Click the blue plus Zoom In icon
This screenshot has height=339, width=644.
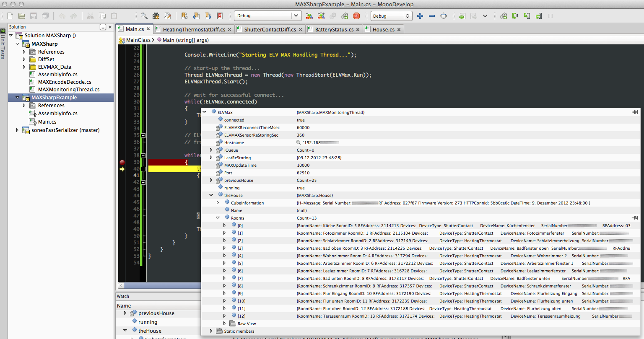[420, 16]
